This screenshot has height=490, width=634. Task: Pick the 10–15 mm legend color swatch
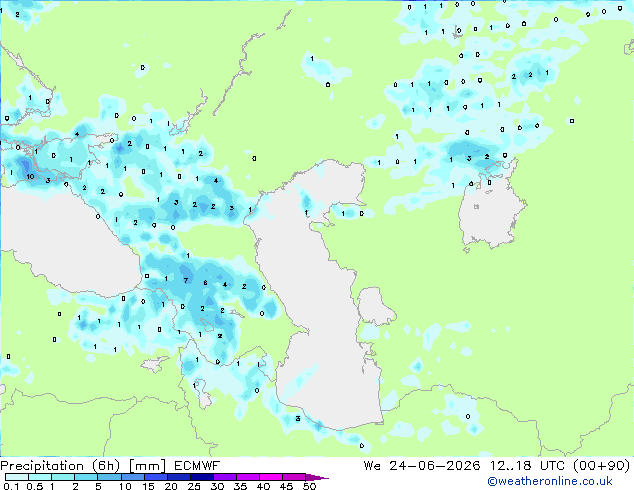[x=133, y=477]
